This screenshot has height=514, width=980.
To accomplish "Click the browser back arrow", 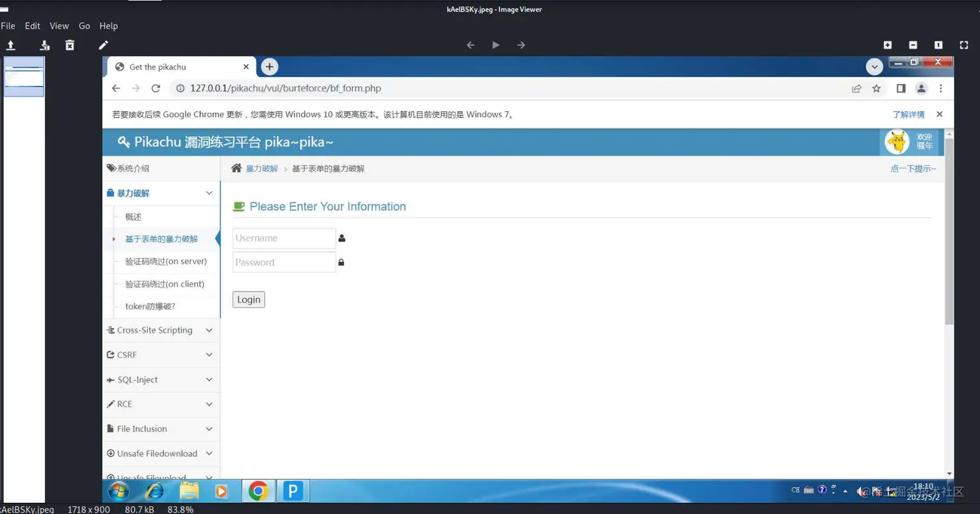I will pos(116,88).
